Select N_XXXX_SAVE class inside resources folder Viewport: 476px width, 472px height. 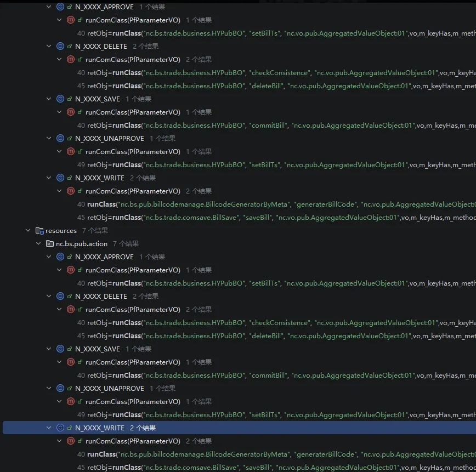pyautogui.click(x=98, y=349)
